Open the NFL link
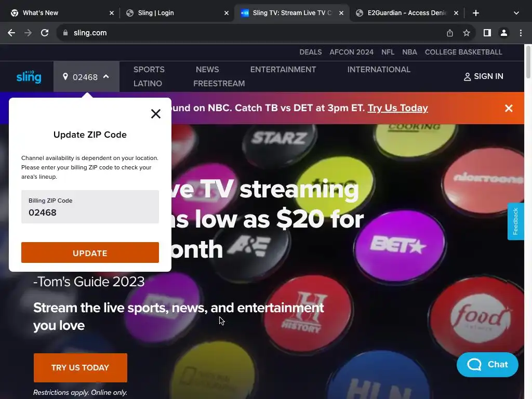The width and height of the screenshot is (532, 399). click(x=388, y=52)
